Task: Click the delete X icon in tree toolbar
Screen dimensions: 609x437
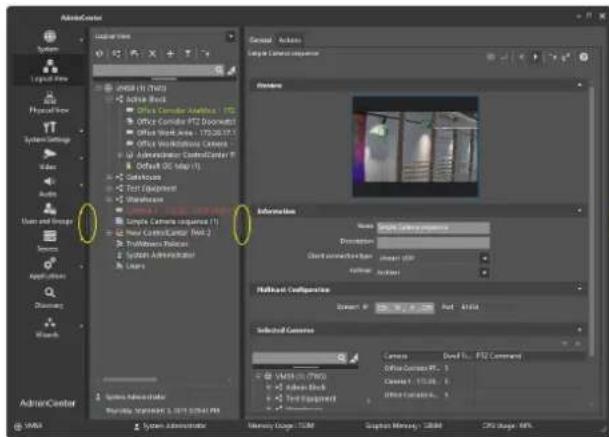Action: pos(152,54)
